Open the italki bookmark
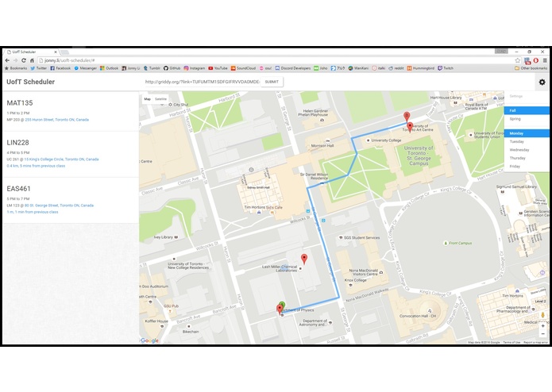 [379, 68]
